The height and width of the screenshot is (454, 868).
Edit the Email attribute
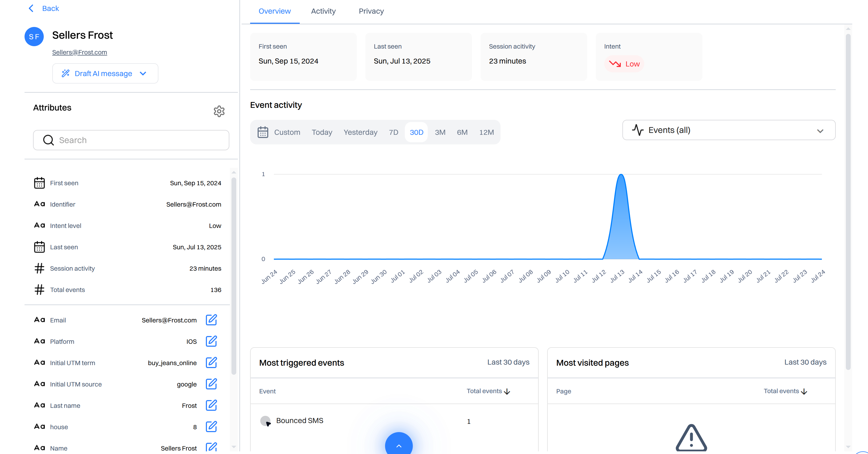click(x=211, y=320)
